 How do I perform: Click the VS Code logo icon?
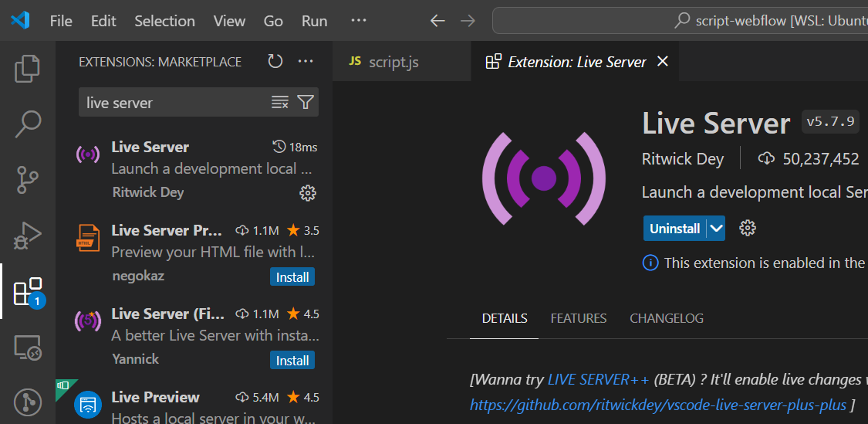click(x=20, y=21)
